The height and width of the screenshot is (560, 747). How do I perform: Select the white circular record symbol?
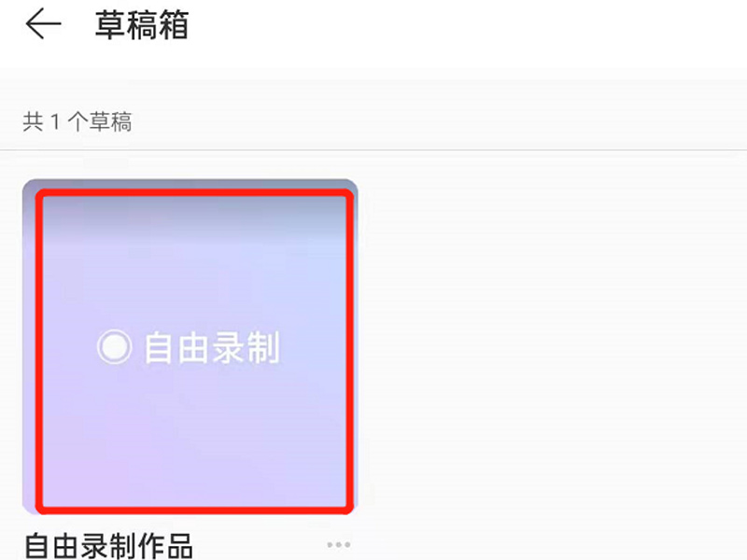[x=114, y=347]
